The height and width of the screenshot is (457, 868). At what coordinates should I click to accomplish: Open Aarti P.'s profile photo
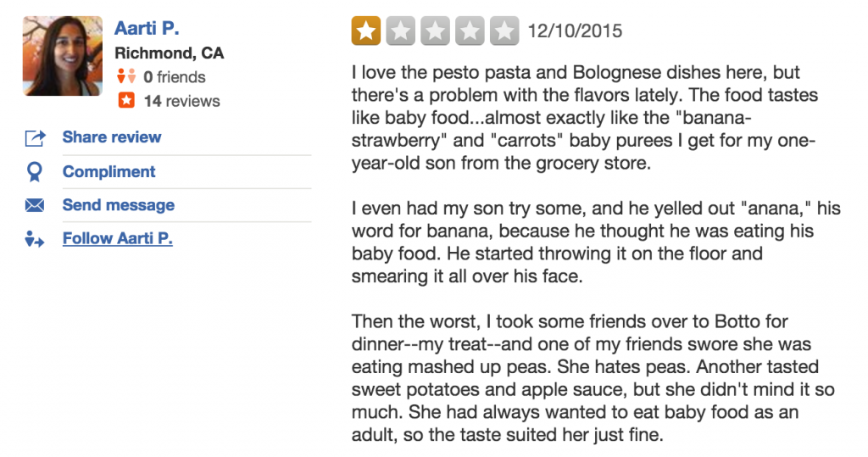point(62,56)
